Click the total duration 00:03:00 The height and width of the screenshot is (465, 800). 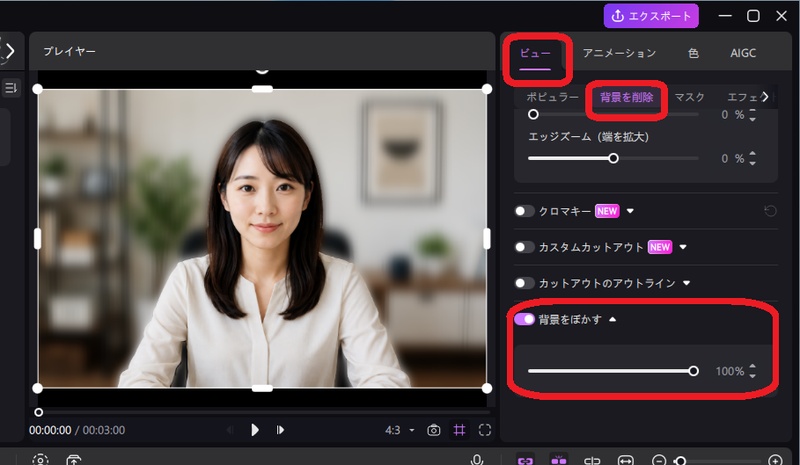click(x=104, y=430)
